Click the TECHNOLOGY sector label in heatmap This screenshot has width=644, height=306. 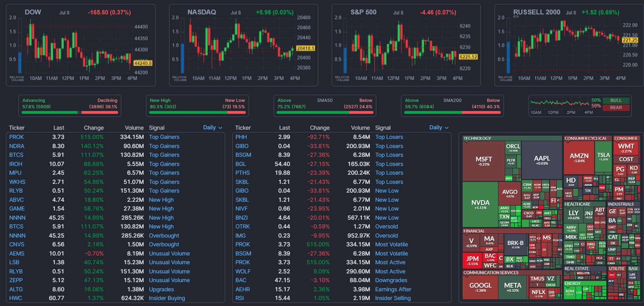coord(477,138)
